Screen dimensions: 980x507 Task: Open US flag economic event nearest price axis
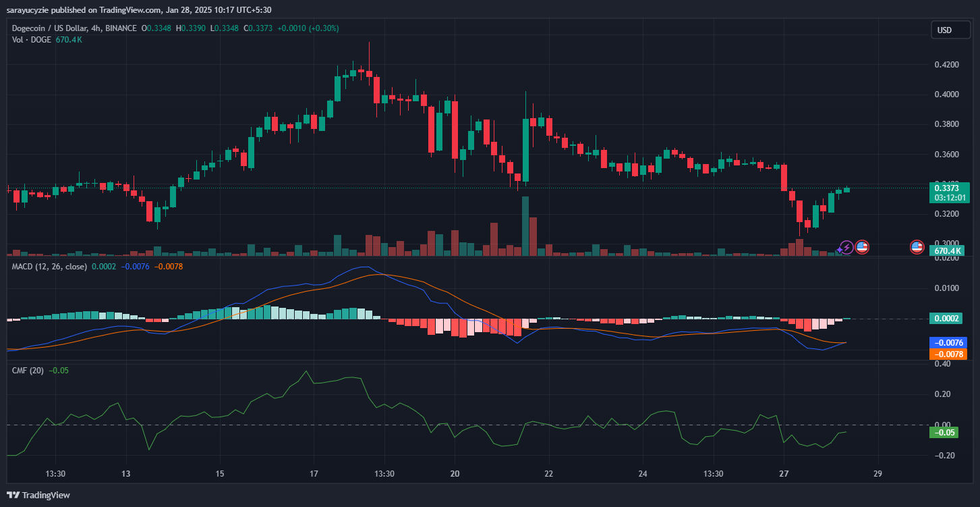tap(917, 247)
